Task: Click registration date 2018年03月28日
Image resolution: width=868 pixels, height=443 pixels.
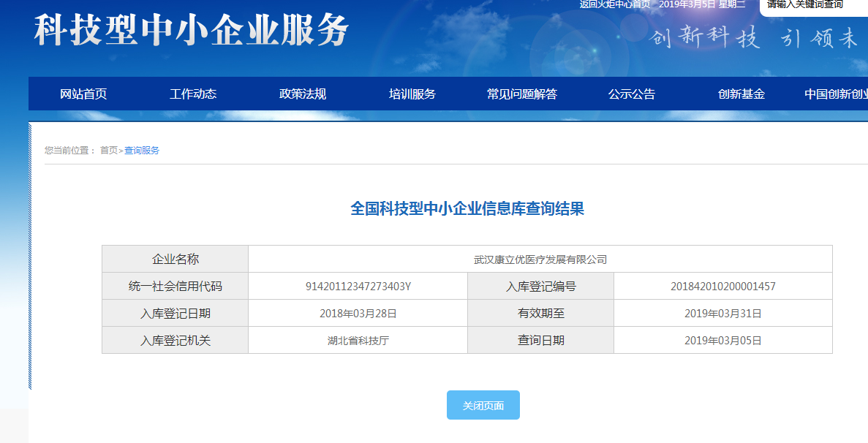Action: pos(358,314)
